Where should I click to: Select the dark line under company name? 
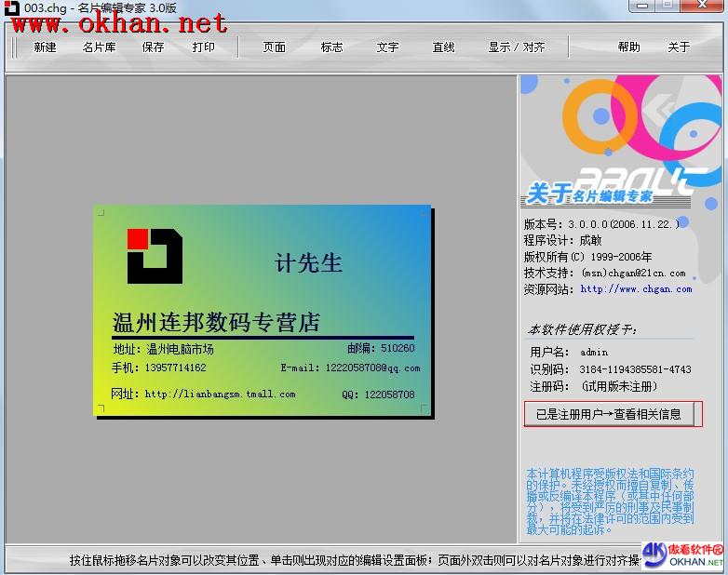point(263,338)
